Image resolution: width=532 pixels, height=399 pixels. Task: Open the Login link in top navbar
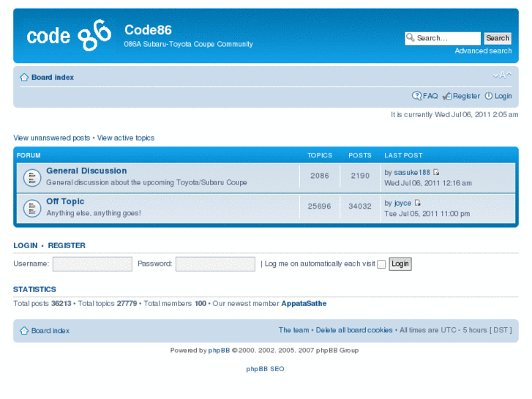pos(503,96)
